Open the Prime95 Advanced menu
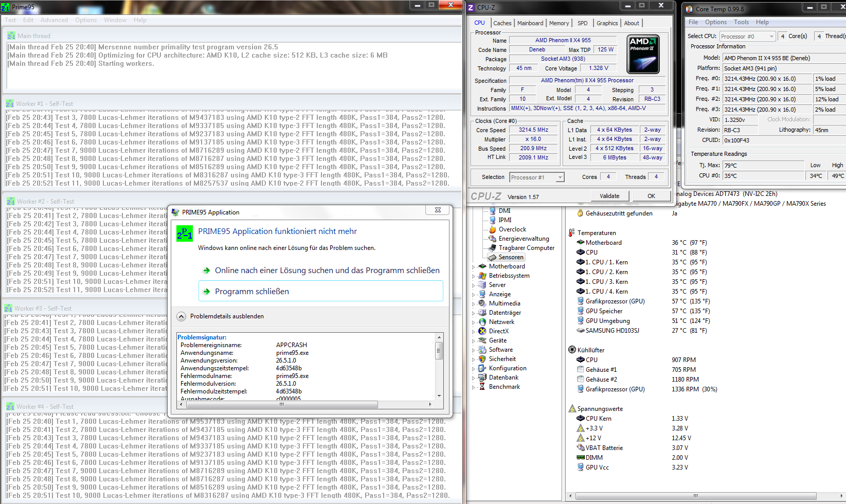This screenshot has height=504, width=846. (54, 20)
